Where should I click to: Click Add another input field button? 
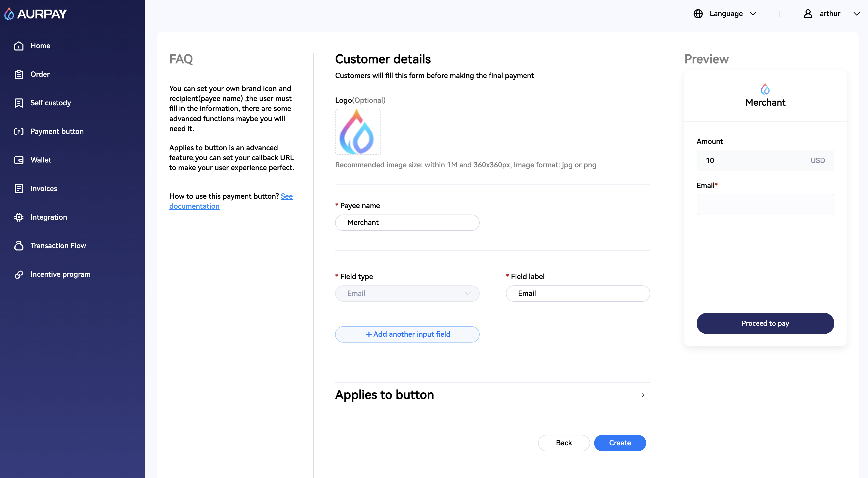click(x=407, y=334)
